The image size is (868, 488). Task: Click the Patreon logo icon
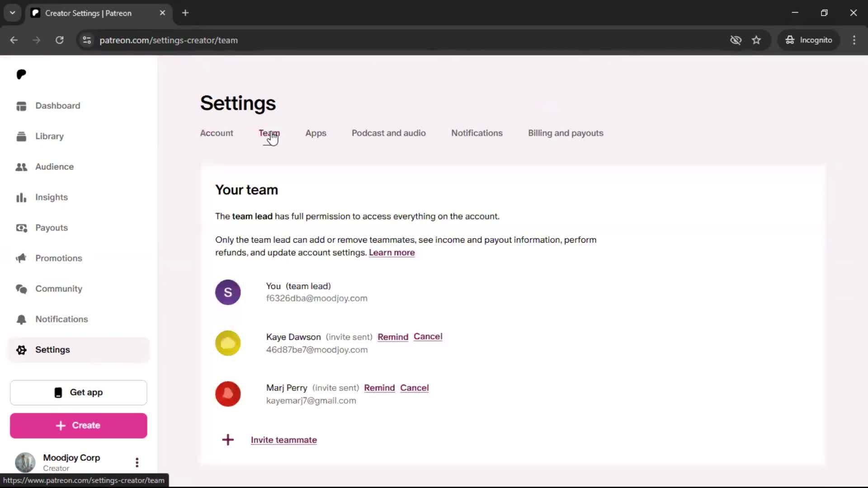click(21, 75)
